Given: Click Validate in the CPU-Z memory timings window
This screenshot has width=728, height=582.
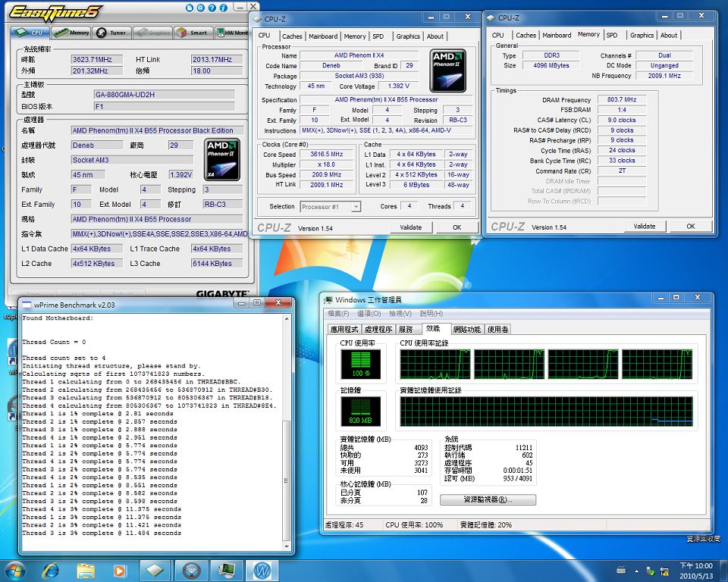Looking at the screenshot, I should coord(645,227).
